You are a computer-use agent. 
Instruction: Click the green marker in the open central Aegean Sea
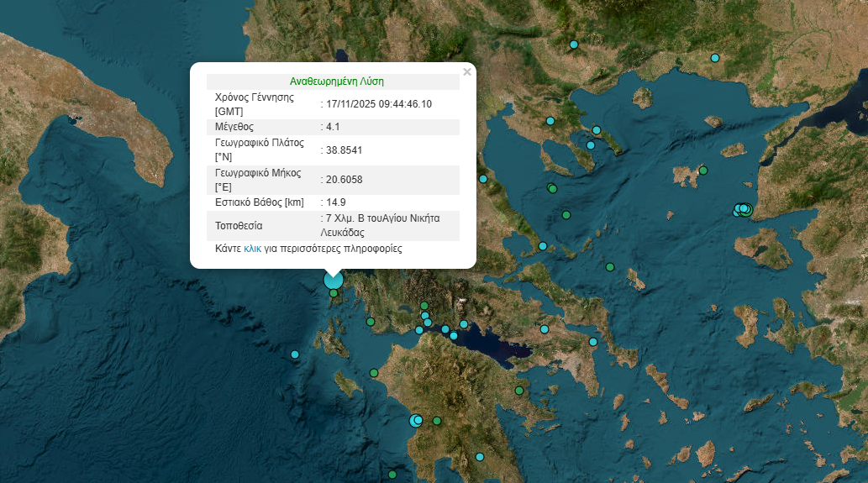tap(610, 267)
